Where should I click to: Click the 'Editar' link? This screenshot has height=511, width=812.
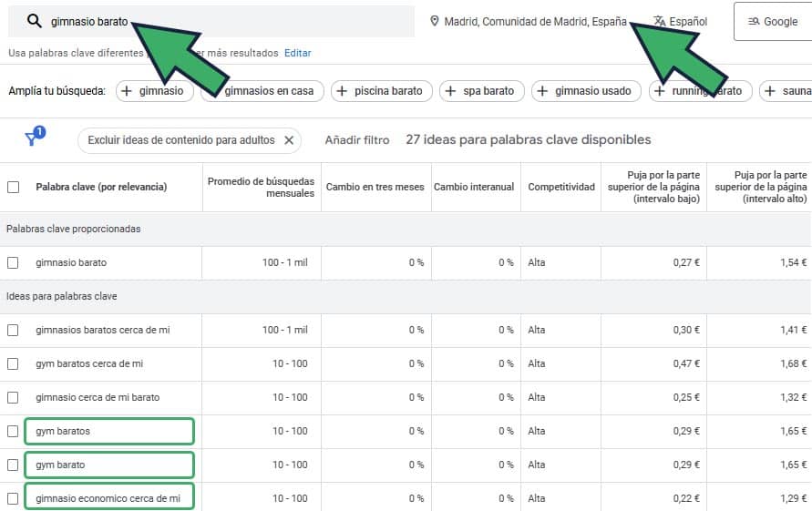(298, 53)
